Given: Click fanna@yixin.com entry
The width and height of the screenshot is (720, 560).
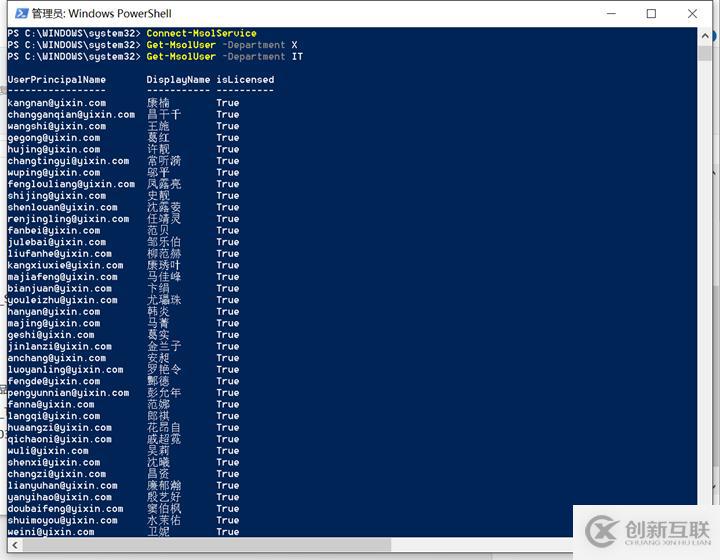Looking at the screenshot, I should point(51,404).
